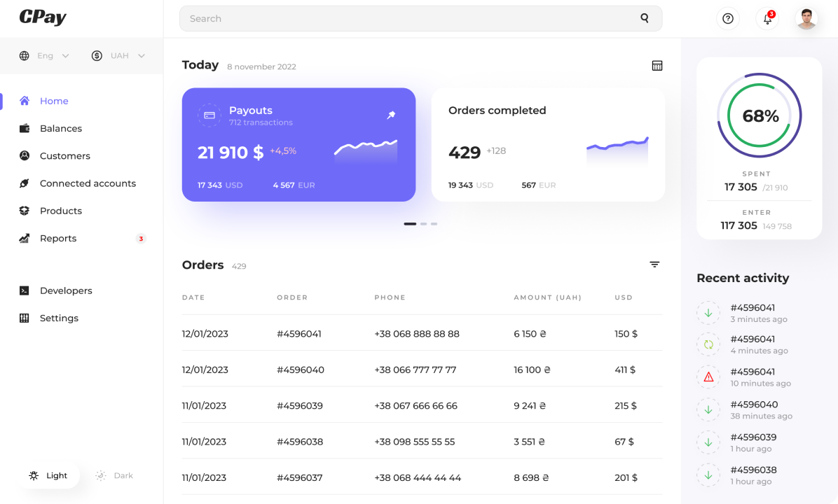
Task: Open the user profile avatar
Action: point(806,19)
